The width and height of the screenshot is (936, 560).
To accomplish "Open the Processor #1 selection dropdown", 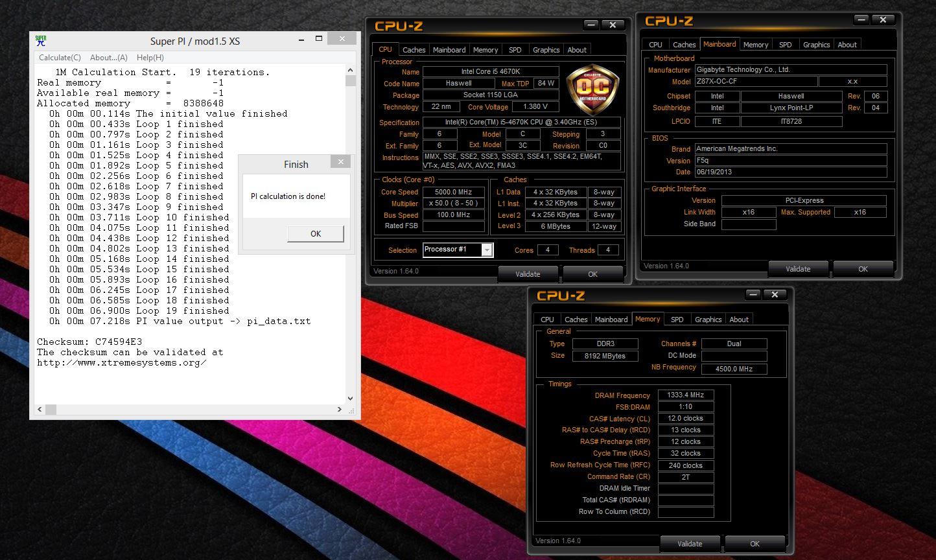I will [487, 250].
